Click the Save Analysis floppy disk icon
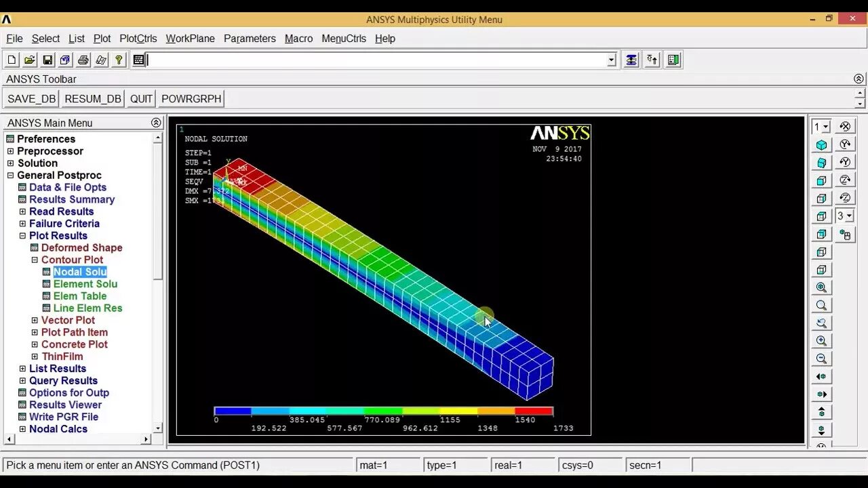 click(x=47, y=60)
